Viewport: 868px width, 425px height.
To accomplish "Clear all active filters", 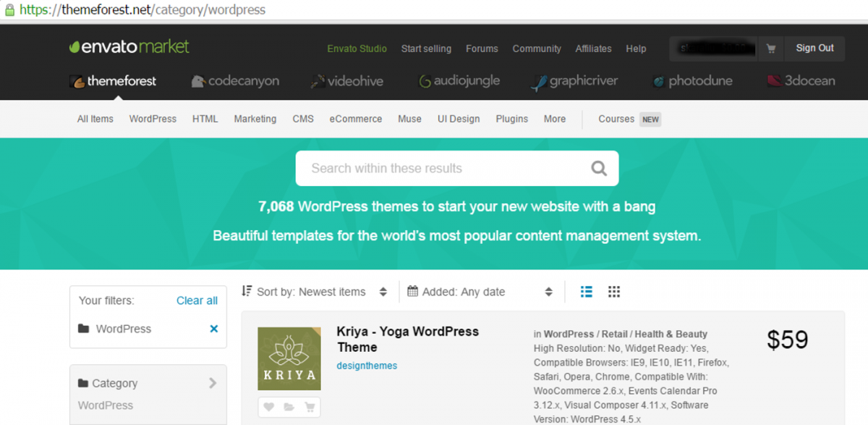I will [197, 300].
